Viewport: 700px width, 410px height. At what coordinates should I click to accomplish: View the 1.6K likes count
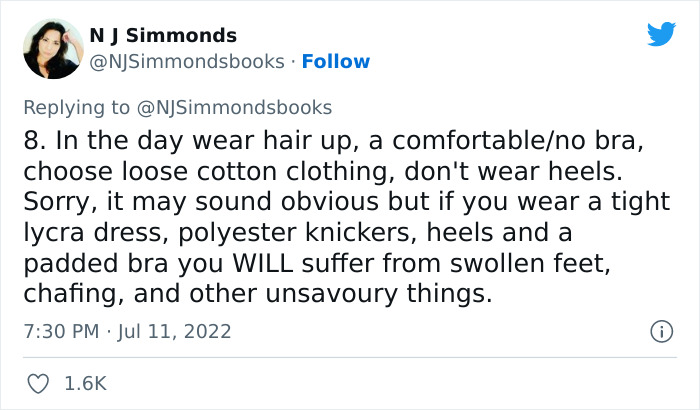(85, 384)
